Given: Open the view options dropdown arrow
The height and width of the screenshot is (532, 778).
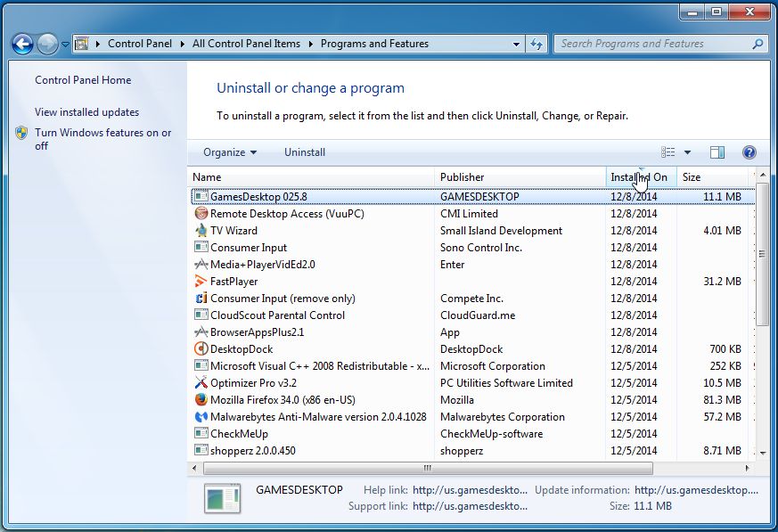Looking at the screenshot, I should (x=687, y=152).
